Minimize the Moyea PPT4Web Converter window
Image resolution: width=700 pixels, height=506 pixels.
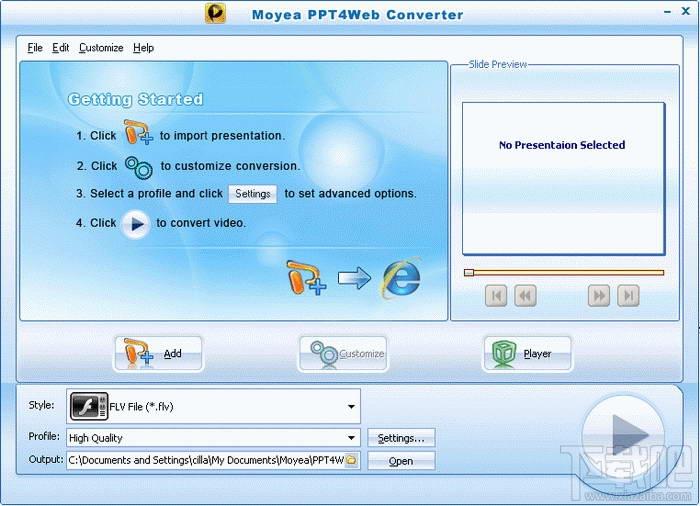667,12
